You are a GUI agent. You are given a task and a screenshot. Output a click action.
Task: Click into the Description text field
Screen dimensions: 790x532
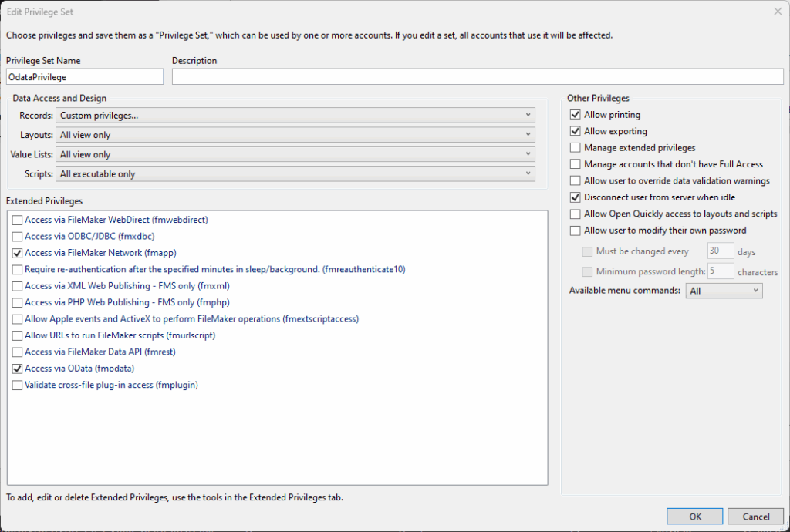(x=477, y=77)
